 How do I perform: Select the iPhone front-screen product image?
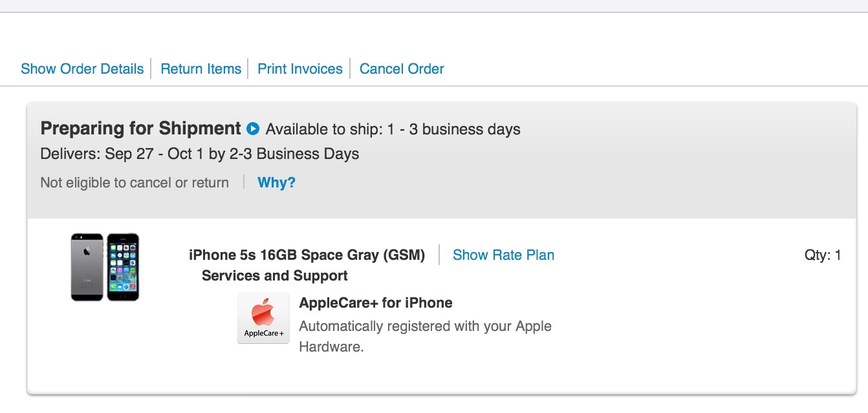[x=123, y=267]
